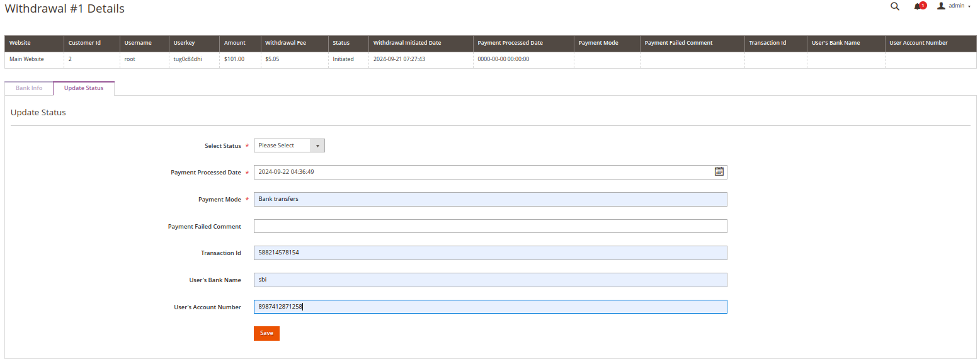Focus the Payment Processed Date field
Viewport: 980px width, 359px height.
tap(482, 172)
